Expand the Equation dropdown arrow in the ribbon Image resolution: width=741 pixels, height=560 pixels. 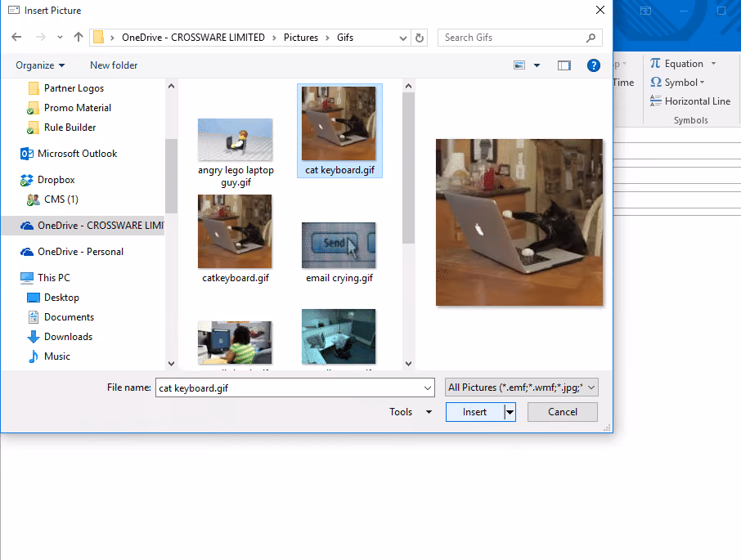coord(713,63)
